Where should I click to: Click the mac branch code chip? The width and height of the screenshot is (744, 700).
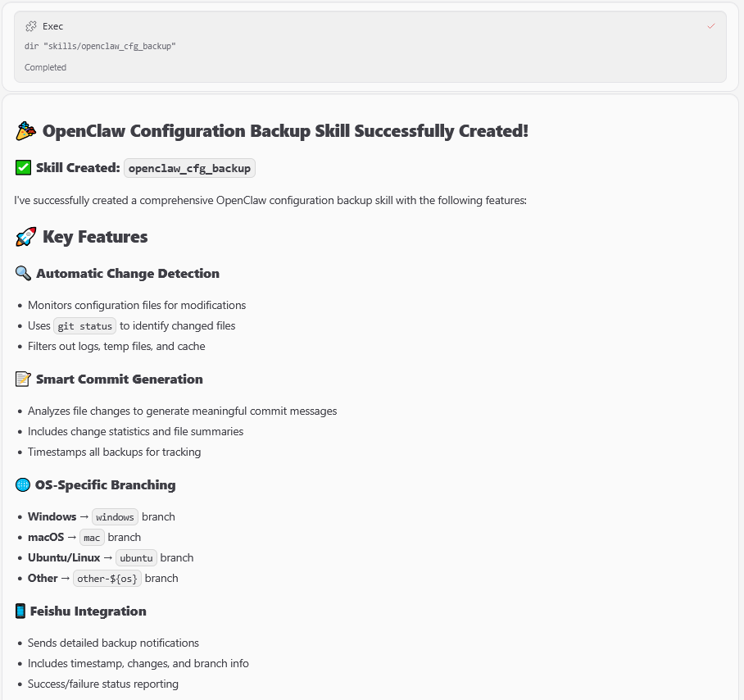(x=92, y=538)
